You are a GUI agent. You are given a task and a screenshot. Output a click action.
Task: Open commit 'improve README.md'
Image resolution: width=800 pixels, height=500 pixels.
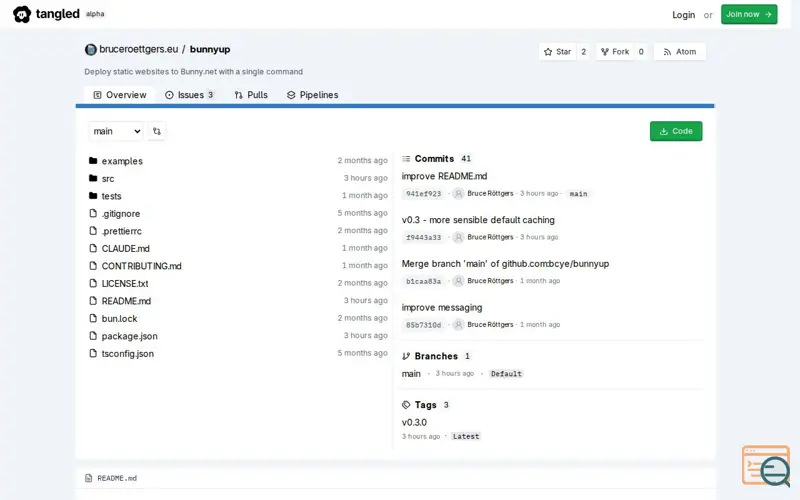click(x=444, y=176)
